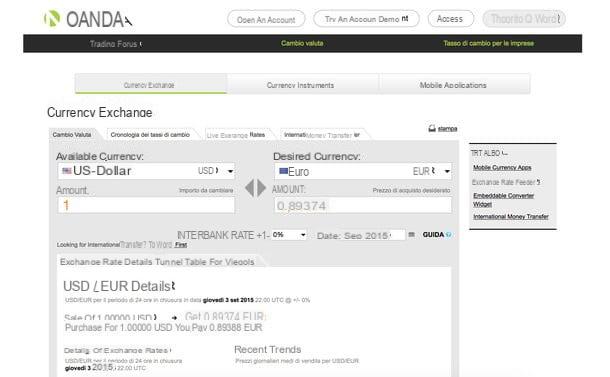Select the International Money Transfer tab
The image size is (610, 377).
point(322,135)
